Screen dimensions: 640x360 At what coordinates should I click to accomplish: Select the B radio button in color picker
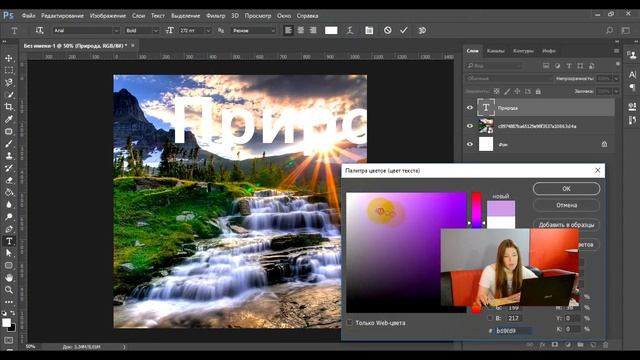coord(490,318)
